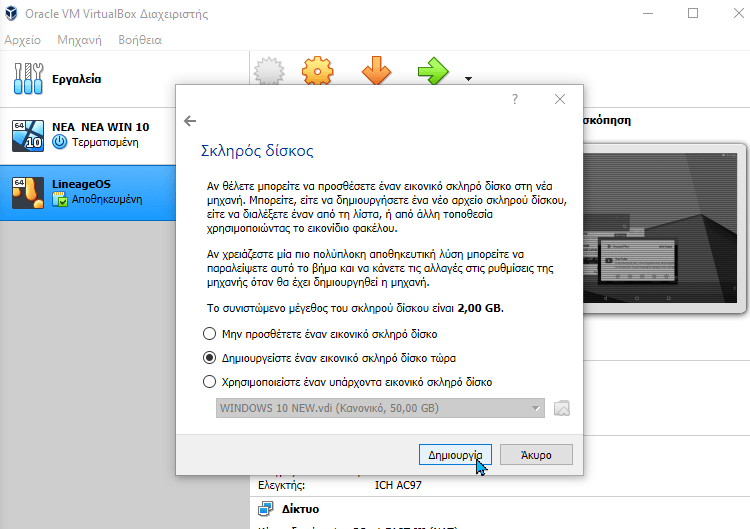Click the Δημιουργία button
Image resolution: width=750 pixels, height=529 pixels.
click(455, 454)
